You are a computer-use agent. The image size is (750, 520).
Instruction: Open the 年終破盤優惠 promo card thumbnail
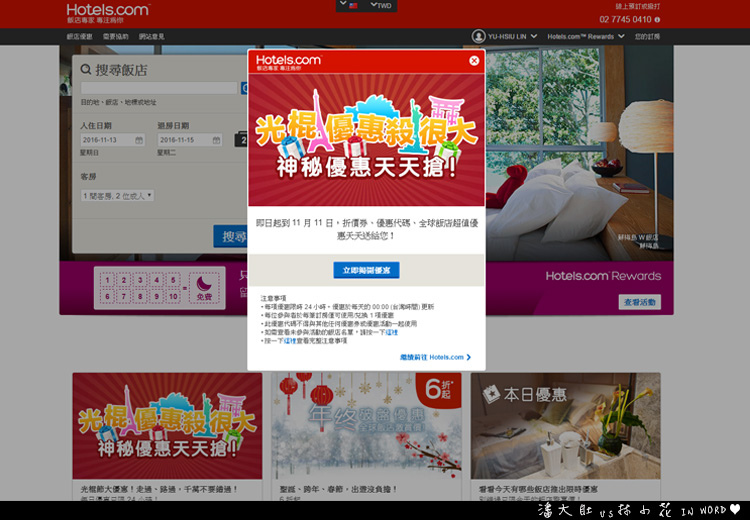point(366,426)
